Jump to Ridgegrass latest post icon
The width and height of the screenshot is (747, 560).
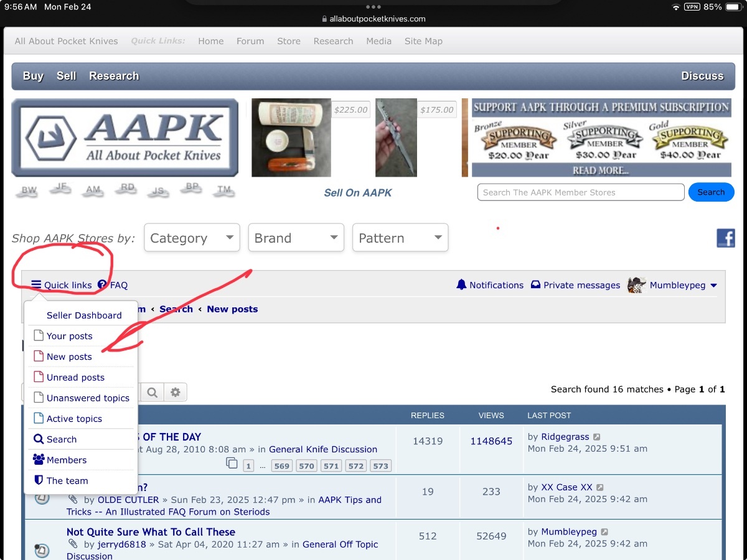[597, 437]
